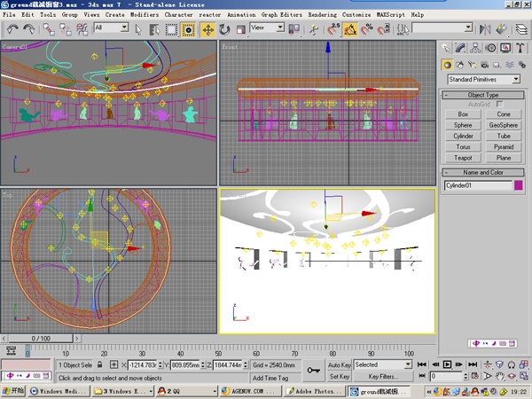
Task: Expand the All selection filter dropdown
Action: [x=111, y=27]
